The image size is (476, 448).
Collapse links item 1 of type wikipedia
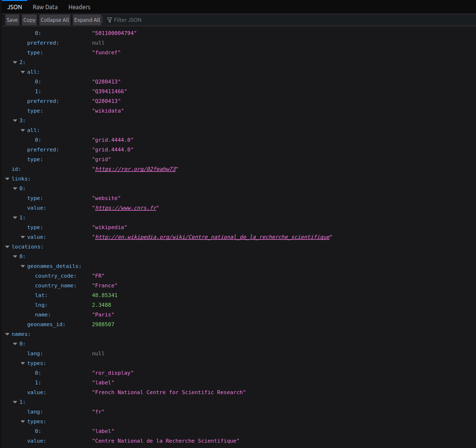tap(15, 218)
